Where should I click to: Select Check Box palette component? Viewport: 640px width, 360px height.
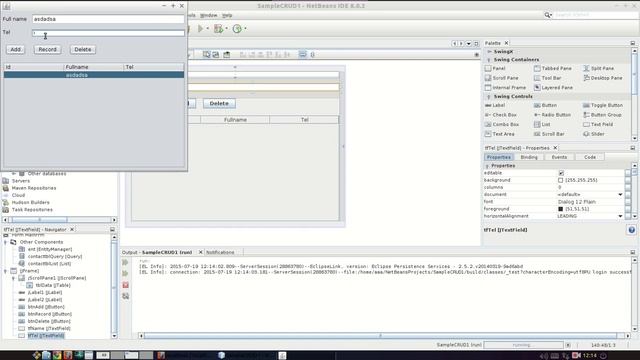(501, 115)
